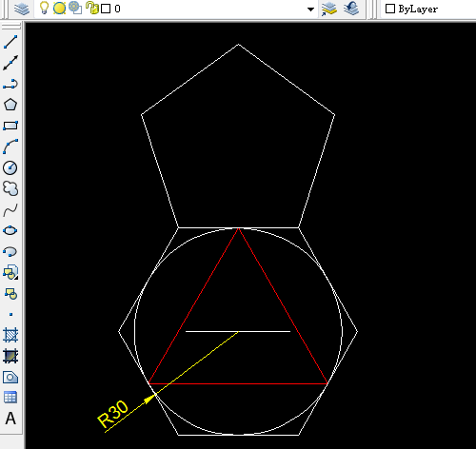
Task: Expand the layer list dropdown arrow
Action: 310,10
